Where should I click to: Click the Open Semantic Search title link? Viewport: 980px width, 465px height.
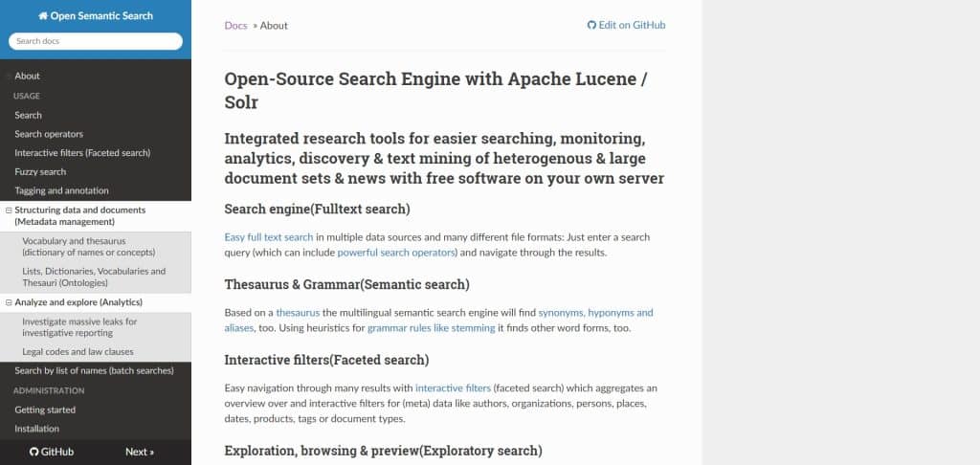96,16
